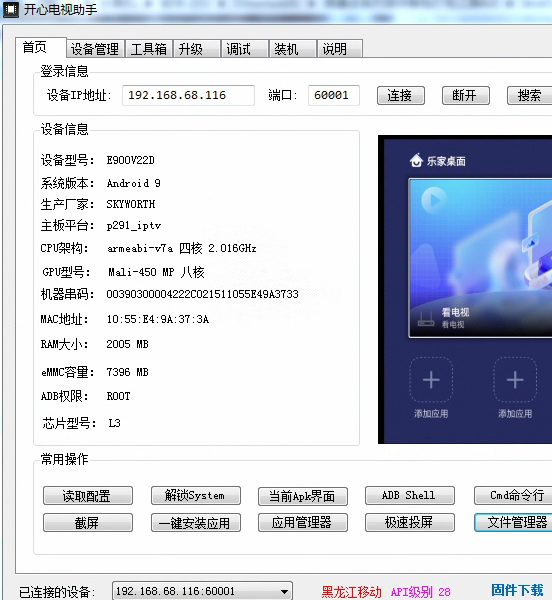Image resolution: width=552 pixels, height=600 pixels.
Task: Open the 工具箱 tab
Action: [149, 49]
